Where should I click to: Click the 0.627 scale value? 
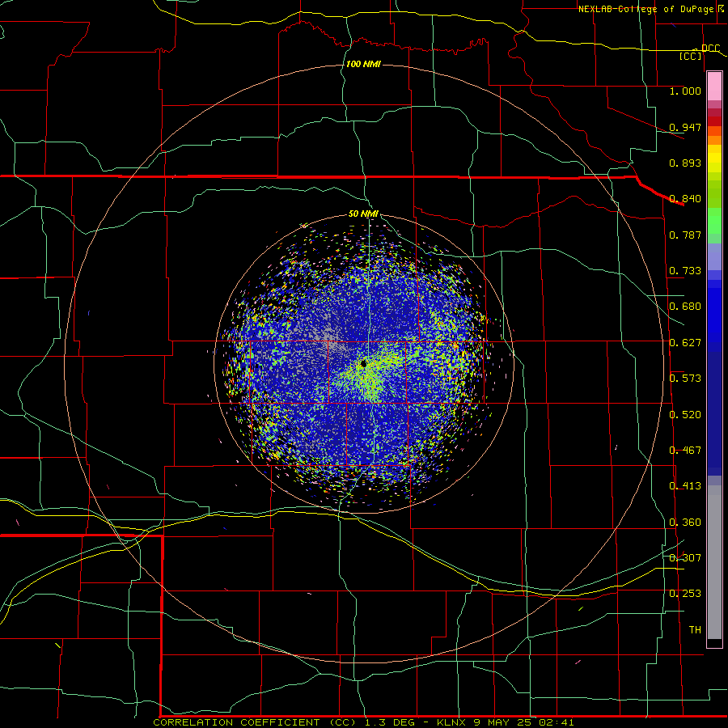[685, 343]
